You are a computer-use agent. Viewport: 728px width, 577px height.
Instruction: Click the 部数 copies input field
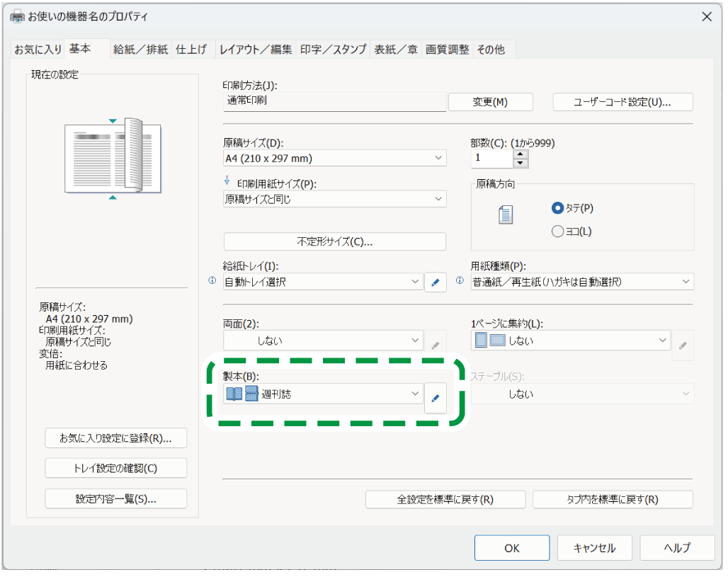click(x=493, y=158)
